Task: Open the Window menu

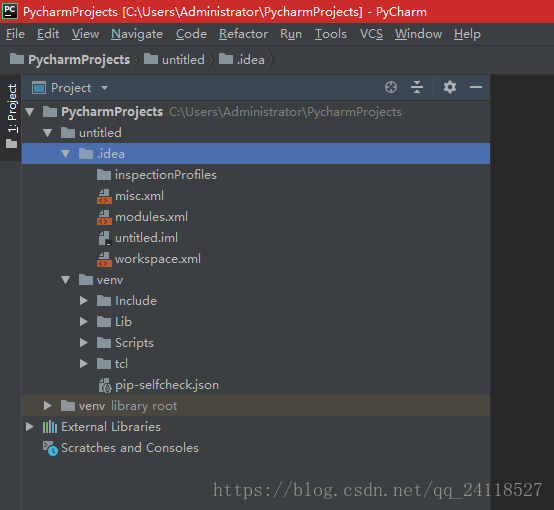Action: pos(418,34)
